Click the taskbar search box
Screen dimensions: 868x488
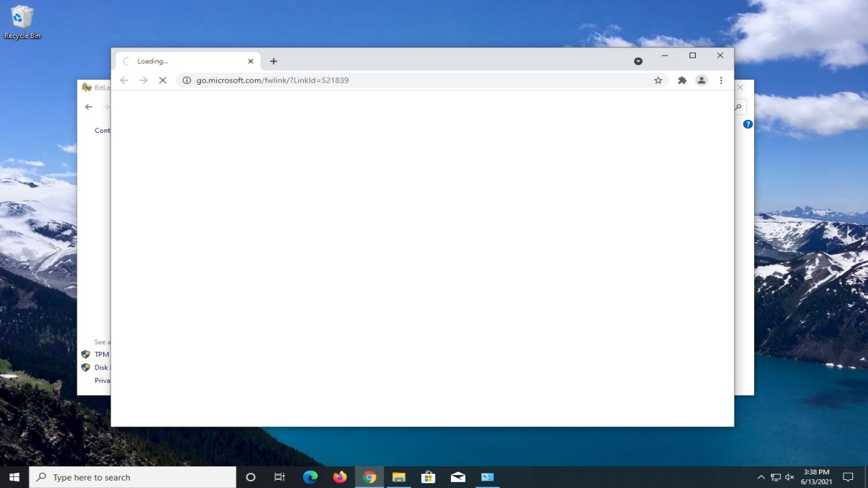coord(133,477)
